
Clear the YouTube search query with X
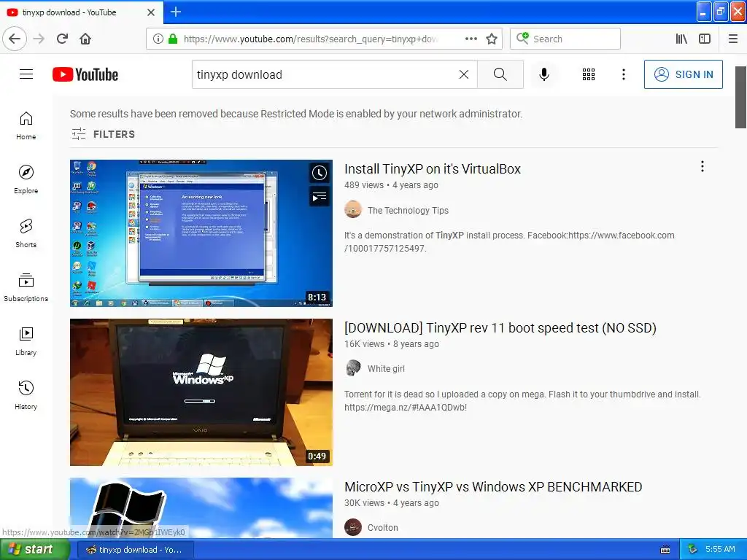click(x=463, y=74)
